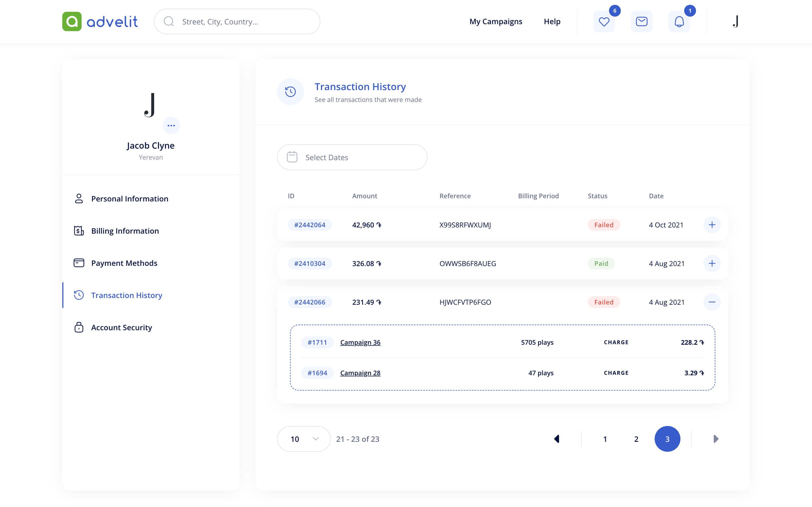The height and width of the screenshot is (507, 812).
Task: Expand transaction #2410304 details
Action: (712, 263)
